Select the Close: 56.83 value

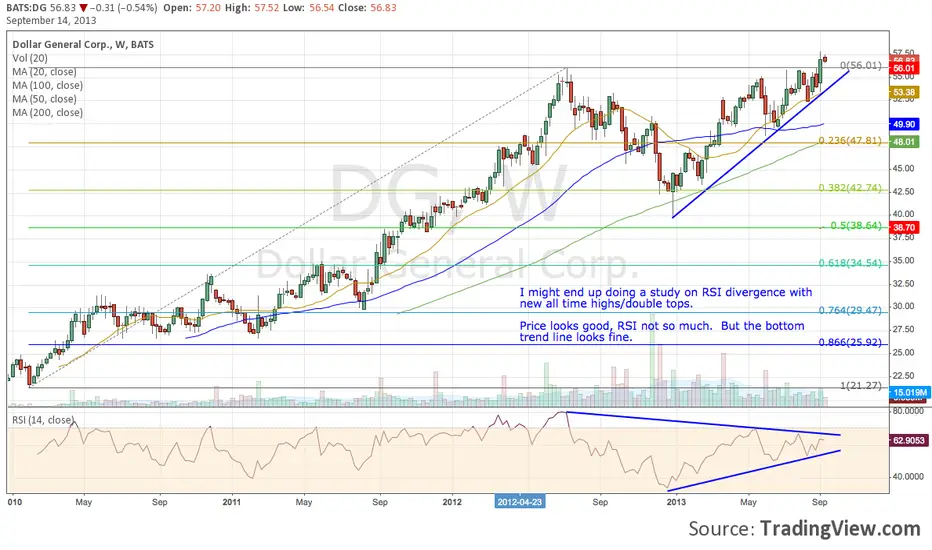[367, 8]
